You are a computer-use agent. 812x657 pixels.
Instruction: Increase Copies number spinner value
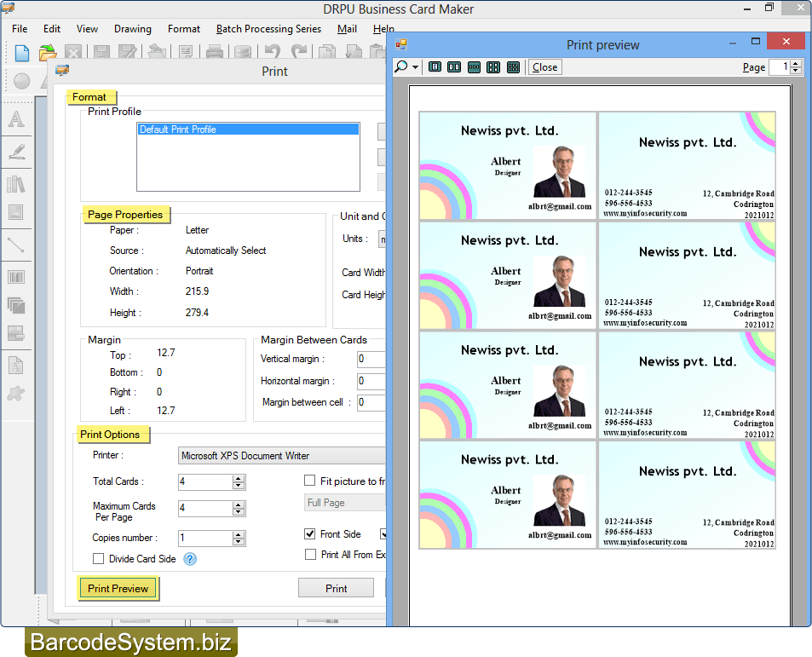(239, 535)
